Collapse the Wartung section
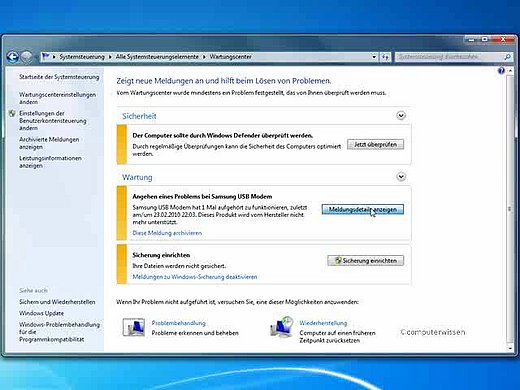Screen dimensions: 520x390 pyautogui.click(x=401, y=177)
